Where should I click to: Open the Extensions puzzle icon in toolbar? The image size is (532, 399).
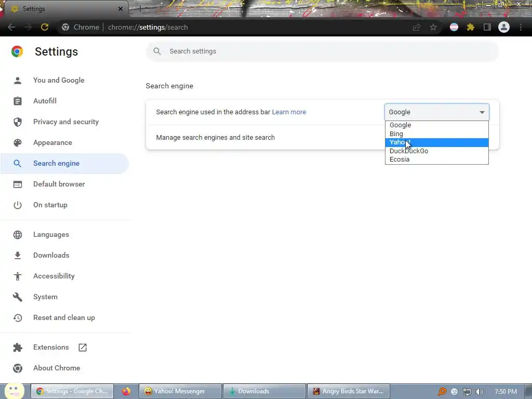[x=471, y=27]
